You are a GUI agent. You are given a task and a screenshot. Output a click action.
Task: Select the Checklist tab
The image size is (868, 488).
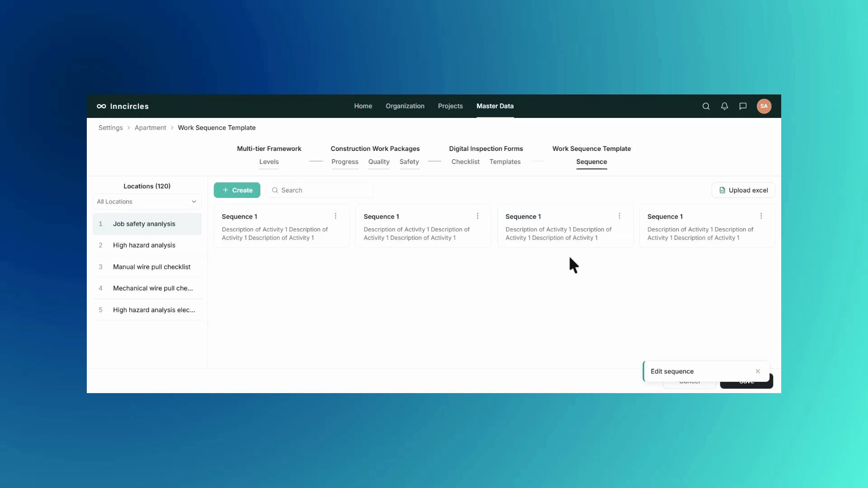coord(465,162)
